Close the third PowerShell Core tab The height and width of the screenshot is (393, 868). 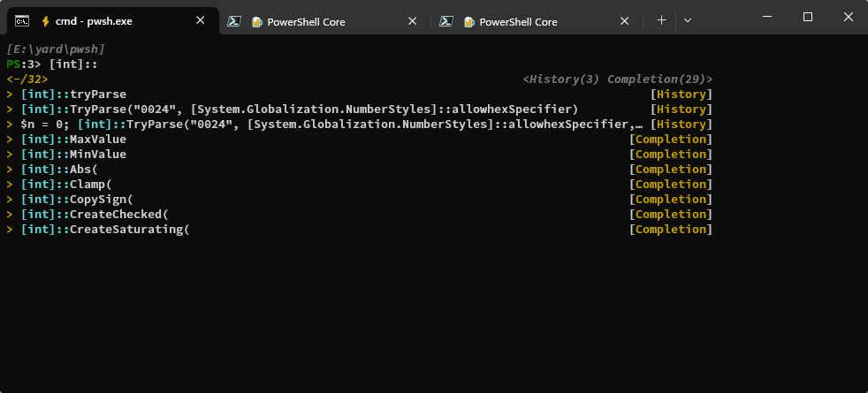click(x=624, y=21)
